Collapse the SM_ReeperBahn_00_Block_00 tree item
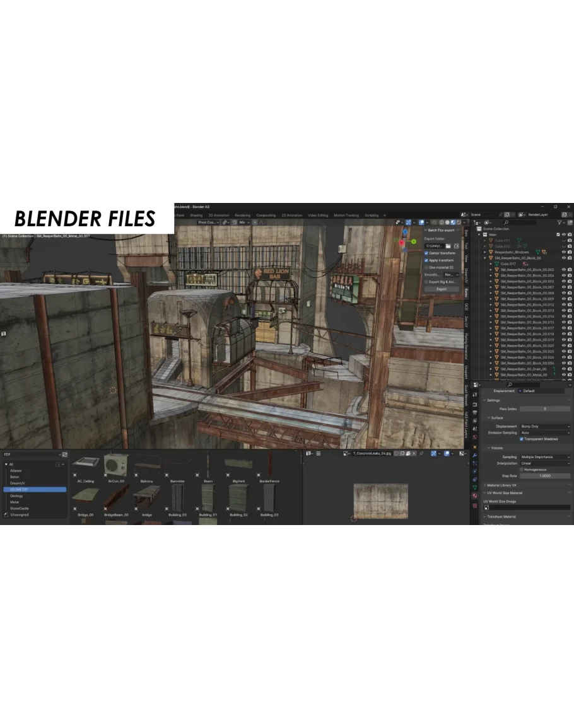Viewport: 574px width, 728px height. (485, 258)
